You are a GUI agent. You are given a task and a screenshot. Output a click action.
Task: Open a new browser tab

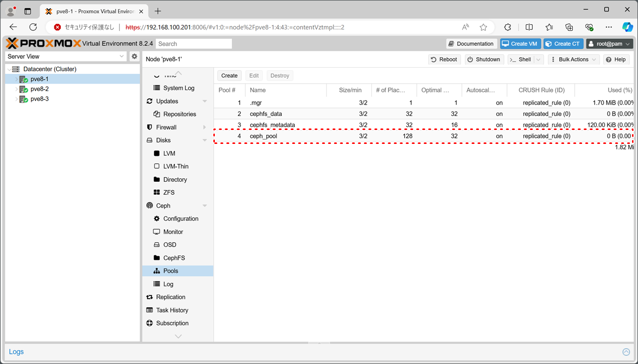[158, 11]
